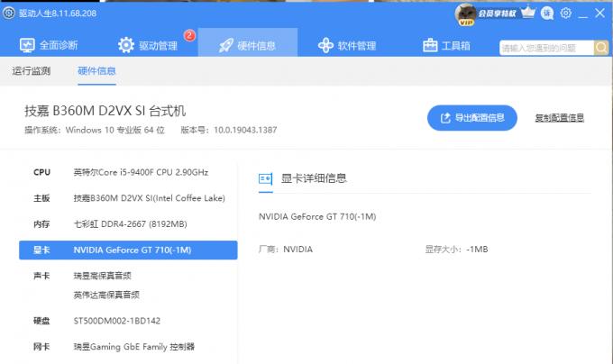Click the 会员享特权 member label
The height and width of the screenshot is (364, 613).
click(x=497, y=14)
